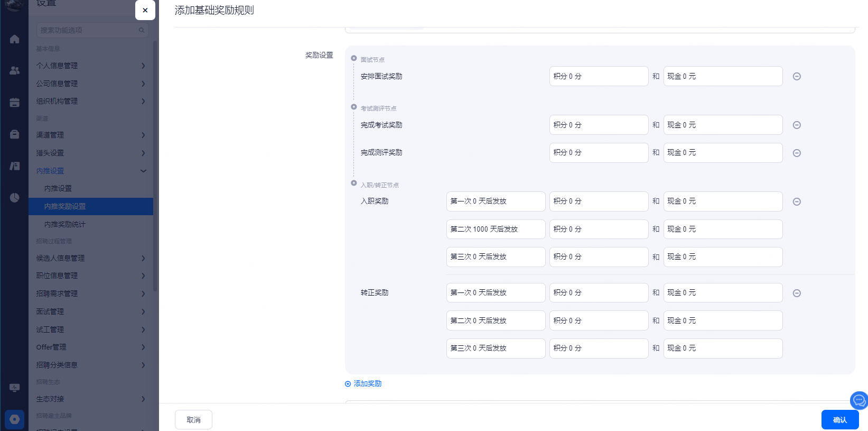Open 内推设置 submenu item
This screenshot has width=868, height=431.
[91, 188]
